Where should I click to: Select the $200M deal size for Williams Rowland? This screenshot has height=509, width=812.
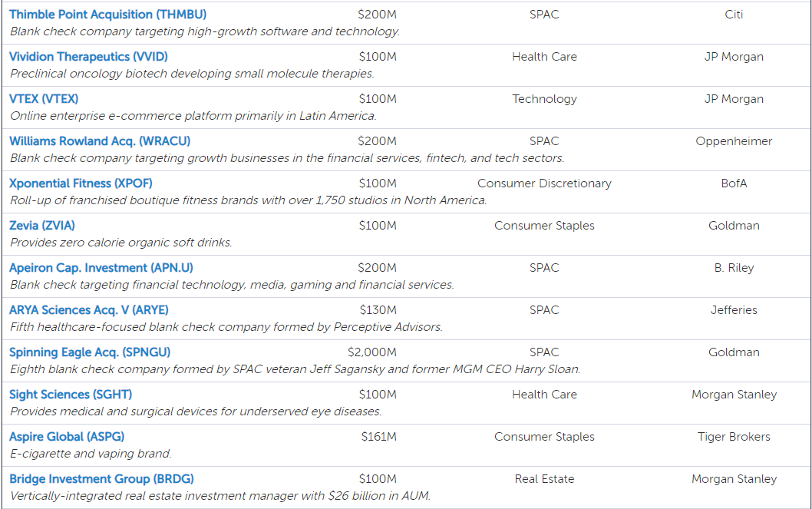click(x=377, y=140)
